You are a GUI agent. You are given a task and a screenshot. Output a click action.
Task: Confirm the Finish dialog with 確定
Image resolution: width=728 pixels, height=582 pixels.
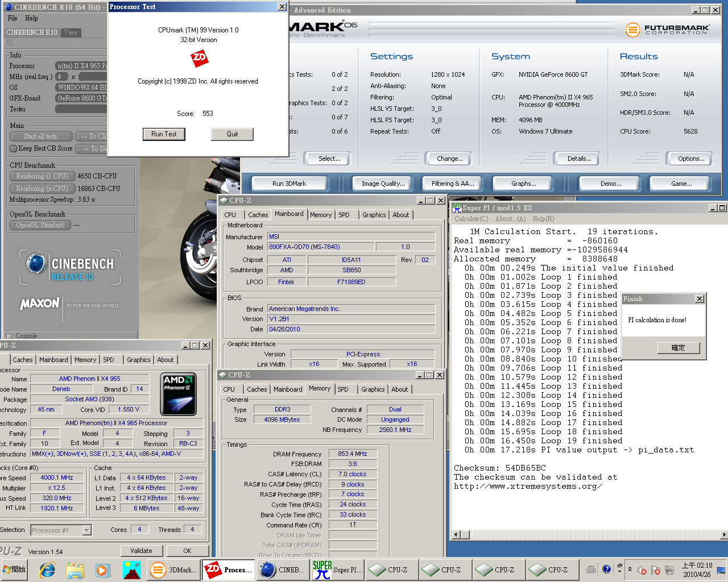[679, 348]
